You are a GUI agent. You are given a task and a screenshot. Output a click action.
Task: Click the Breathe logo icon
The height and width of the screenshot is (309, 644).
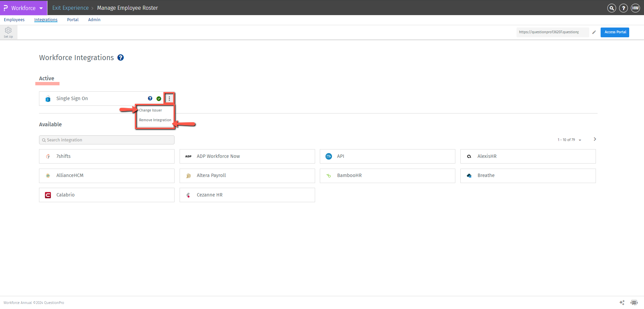pyautogui.click(x=469, y=176)
